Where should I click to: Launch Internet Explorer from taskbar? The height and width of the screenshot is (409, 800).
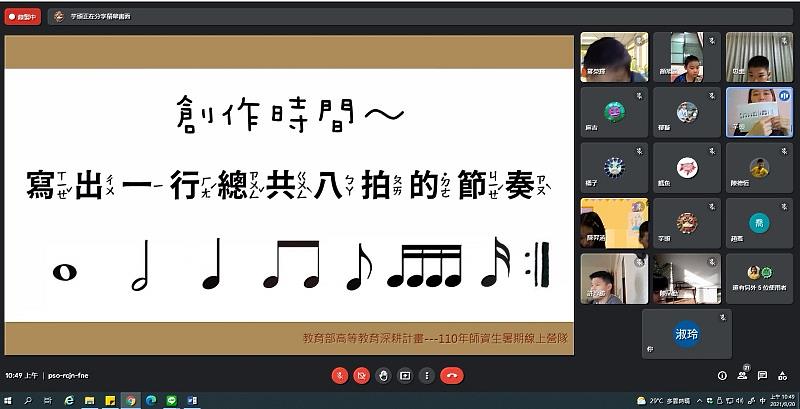pos(69,401)
